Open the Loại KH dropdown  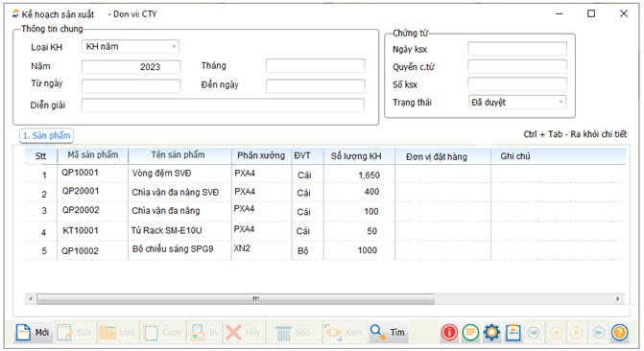(x=131, y=47)
